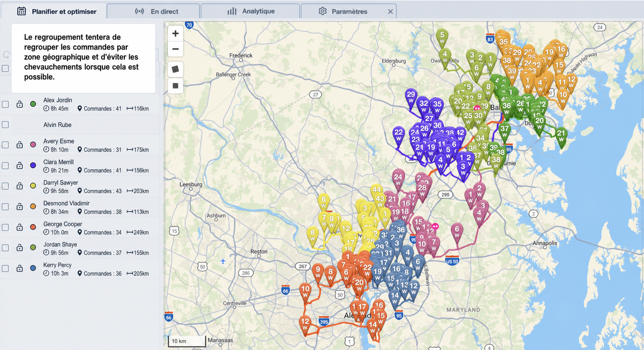644x350 pixels.
Task: Toggle the lock icon for George Cooper
Action: [x=19, y=227]
